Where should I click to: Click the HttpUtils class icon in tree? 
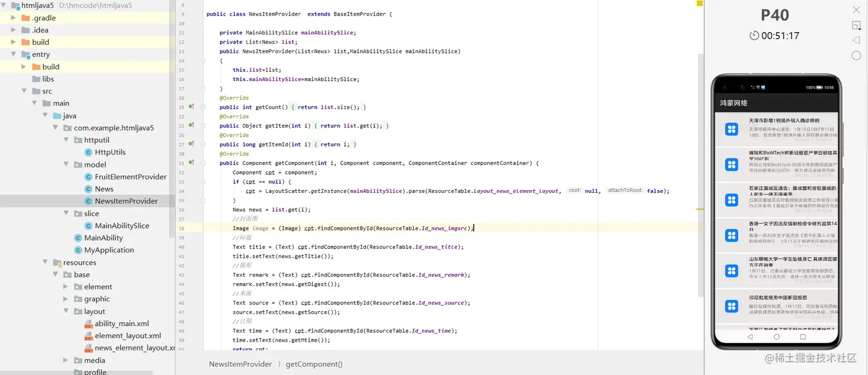click(x=88, y=152)
